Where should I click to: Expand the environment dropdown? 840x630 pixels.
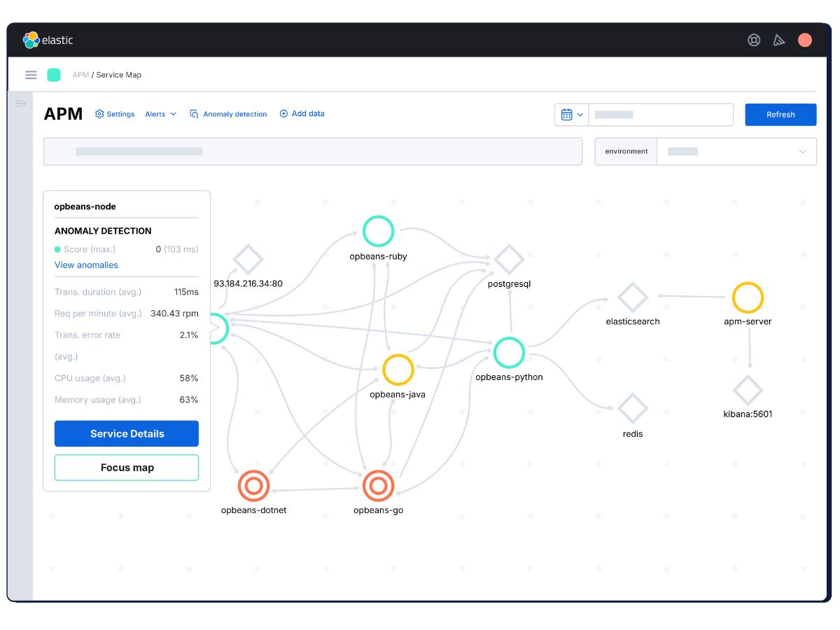[x=736, y=151]
